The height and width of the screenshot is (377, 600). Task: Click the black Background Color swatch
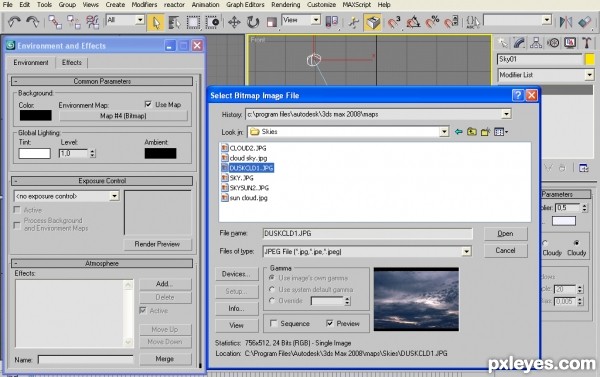point(35,115)
